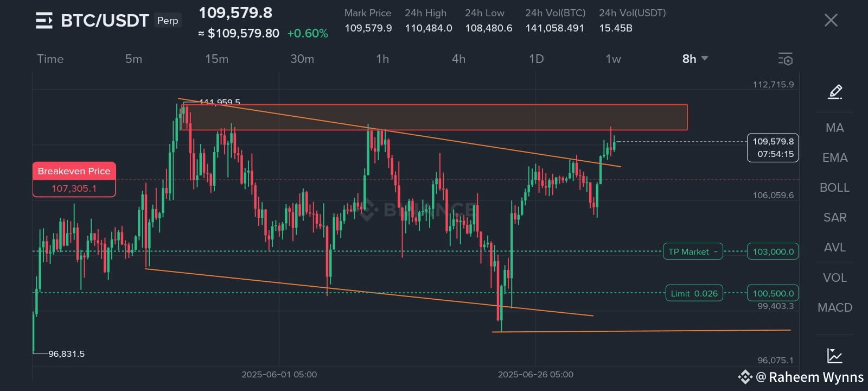Viewport: 868px width, 391px height.
Task: Select the 30m timeframe
Action: pyautogui.click(x=302, y=59)
